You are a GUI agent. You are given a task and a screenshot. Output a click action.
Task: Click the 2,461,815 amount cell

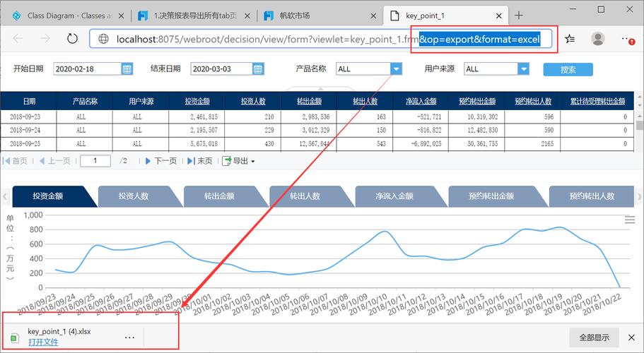click(197, 117)
